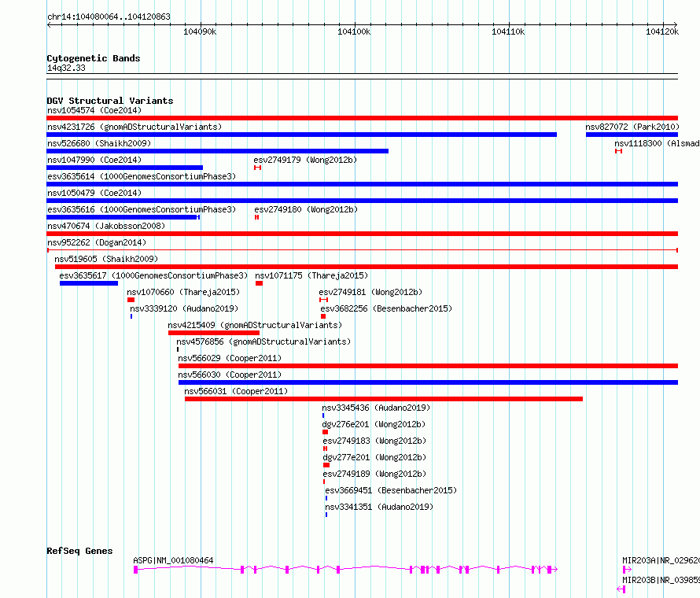Click nsv1071175 (Thareja2015) label
Image resolution: width=700 pixels, height=598 pixels.
[311, 275]
